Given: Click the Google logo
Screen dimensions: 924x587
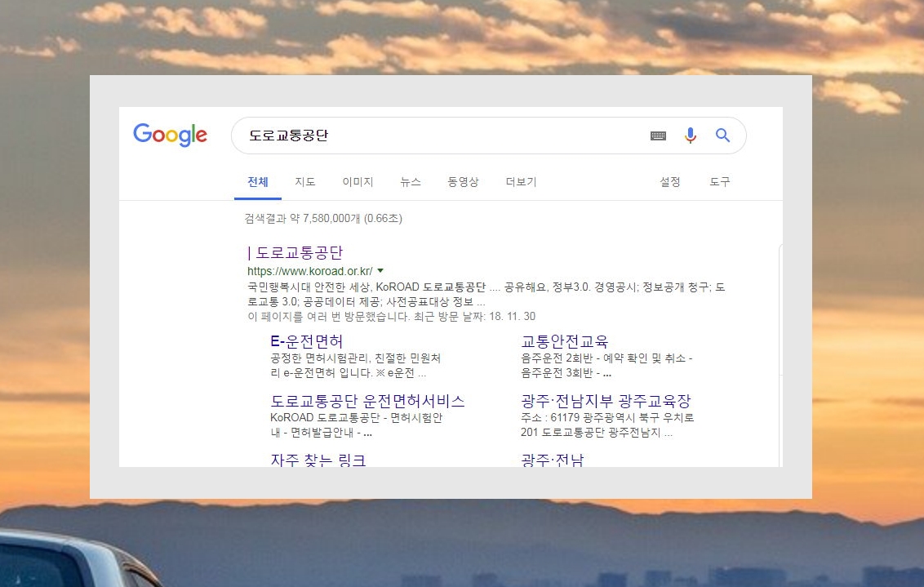Looking at the screenshot, I should [171, 135].
